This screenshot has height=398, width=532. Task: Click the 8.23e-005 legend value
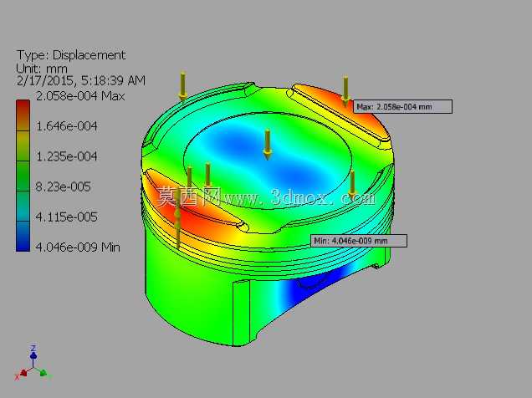(63, 186)
